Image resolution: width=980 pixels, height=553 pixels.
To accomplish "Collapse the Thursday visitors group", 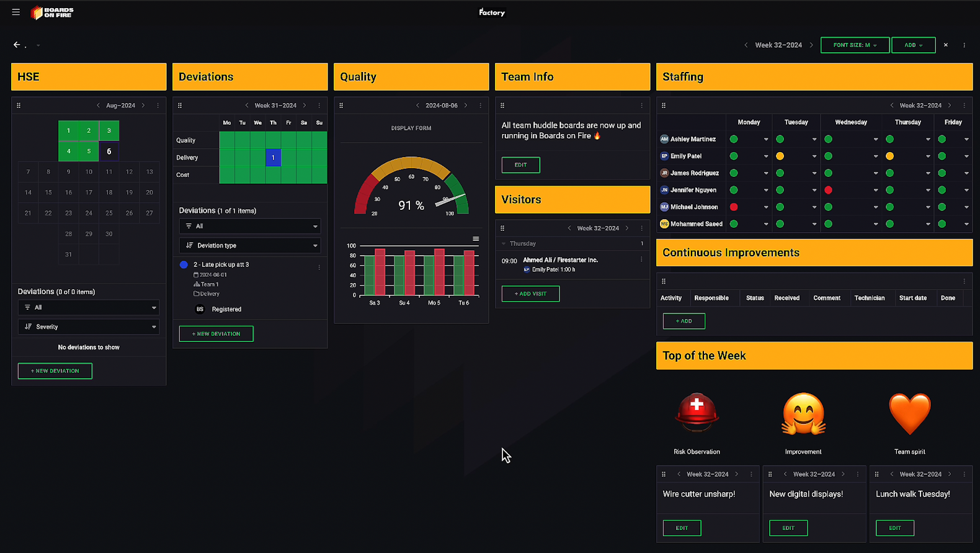I will click(x=504, y=244).
